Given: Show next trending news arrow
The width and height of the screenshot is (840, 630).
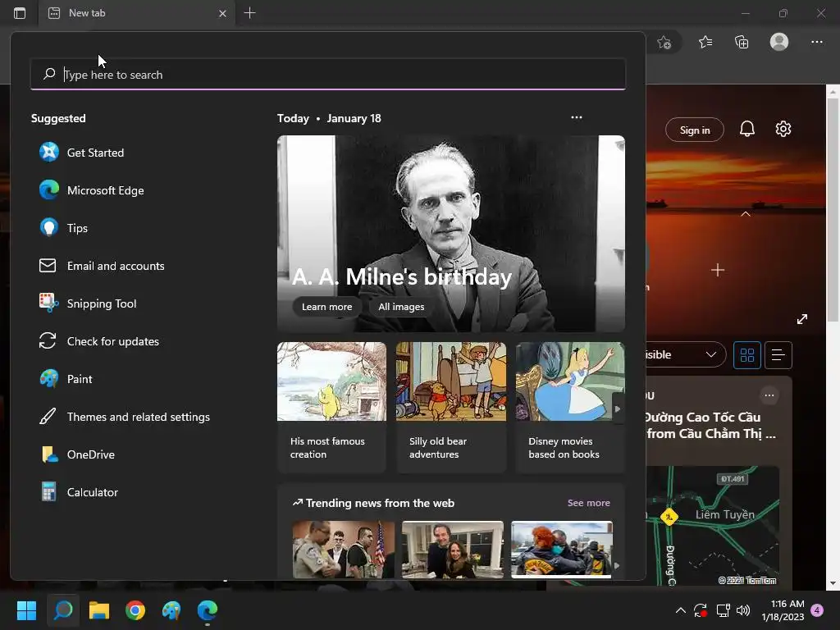Looking at the screenshot, I should 617,565.
